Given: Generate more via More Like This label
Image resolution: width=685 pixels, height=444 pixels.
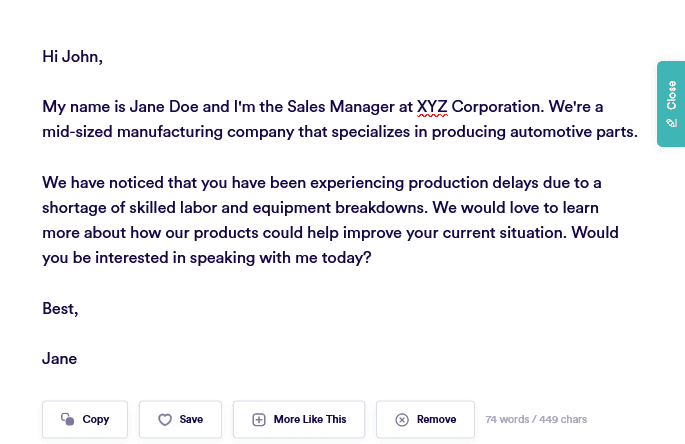Looking at the screenshot, I should coord(310,420).
